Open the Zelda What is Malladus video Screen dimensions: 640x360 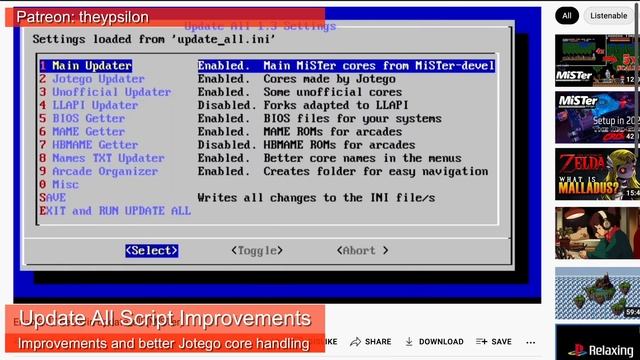pos(597,174)
